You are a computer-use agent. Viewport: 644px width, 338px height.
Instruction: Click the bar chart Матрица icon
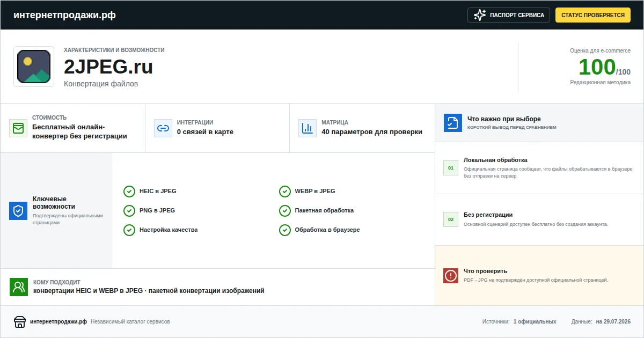point(308,128)
